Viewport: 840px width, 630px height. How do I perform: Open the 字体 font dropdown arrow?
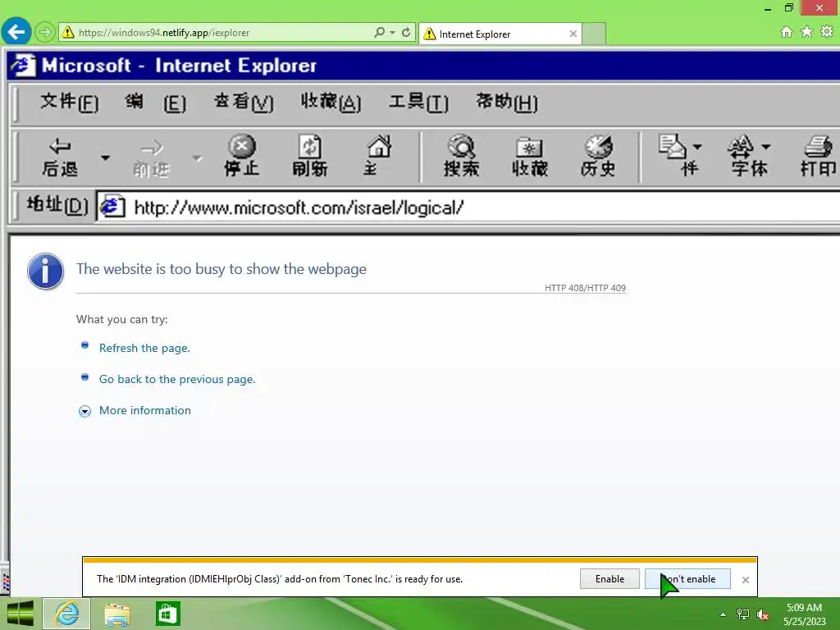pos(765,146)
